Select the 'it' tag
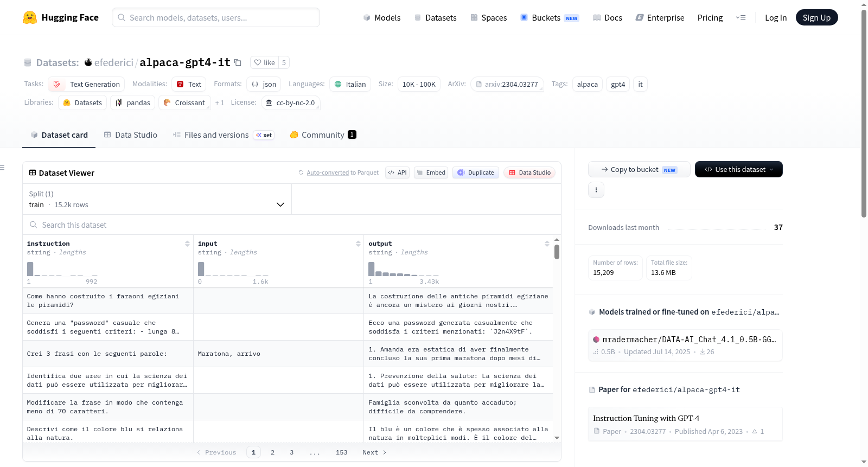This screenshot has height=467, width=868. 640,84
